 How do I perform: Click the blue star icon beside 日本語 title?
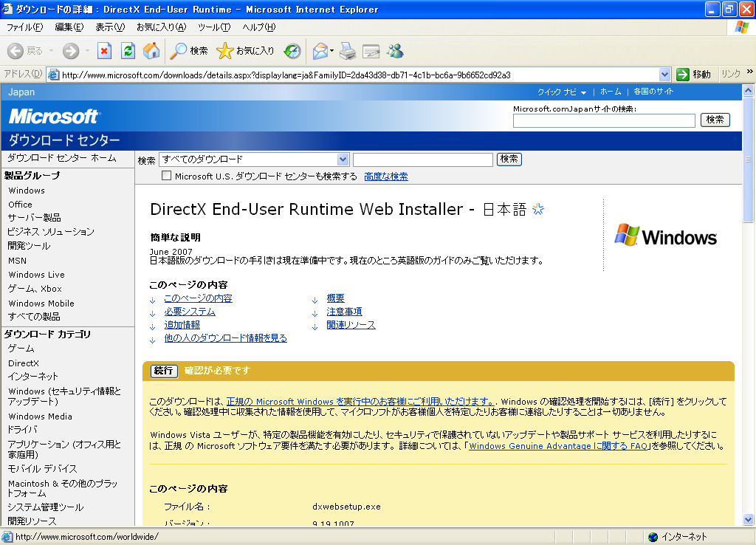coord(538,209)
